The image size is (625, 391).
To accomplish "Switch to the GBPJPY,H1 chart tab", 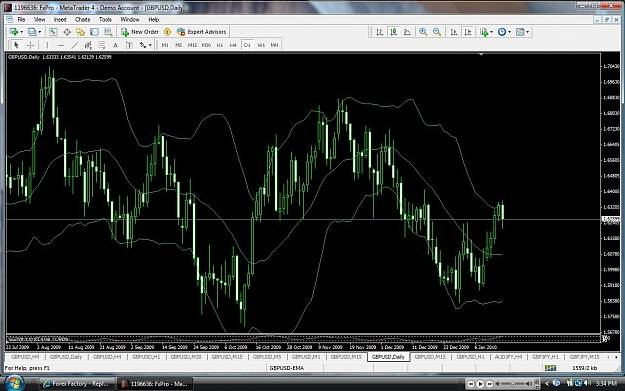I will coord(545,357).
